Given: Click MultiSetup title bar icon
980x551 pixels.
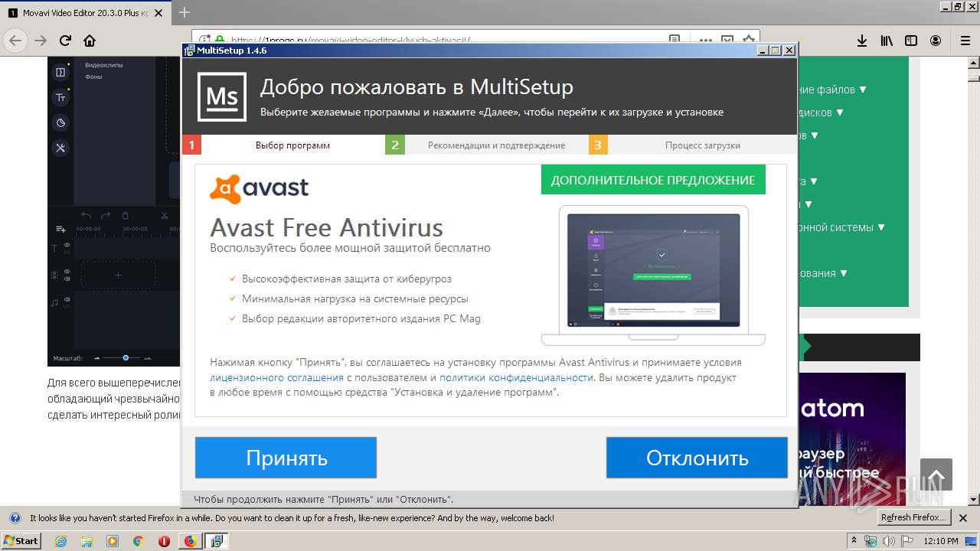Looking at the screenshot, I should coord(189,51).
